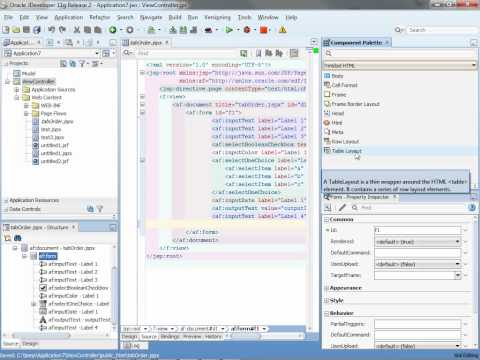
Task: Open the Navigate menu
Action: [151, 17]
